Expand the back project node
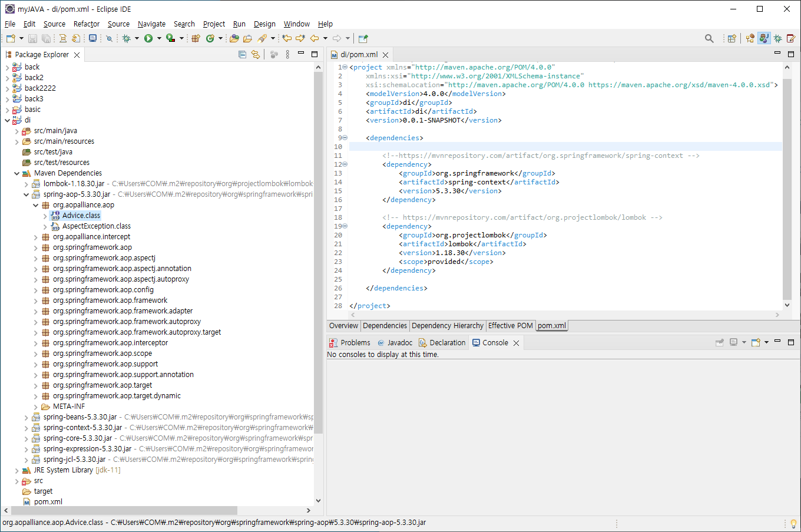 [7, 67]
